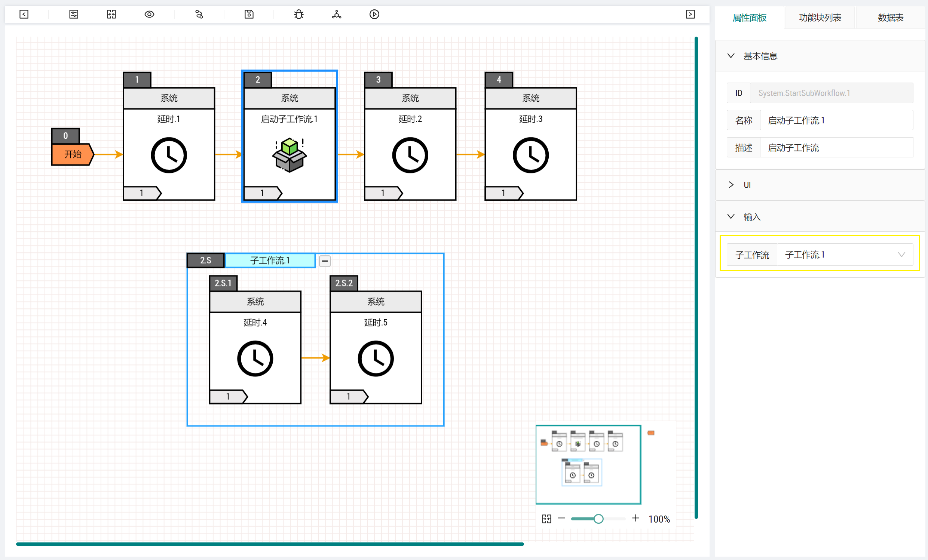Open debug mode via the bug icon
The width and height of the screenshot is (928, 560).
pos(298,14)
